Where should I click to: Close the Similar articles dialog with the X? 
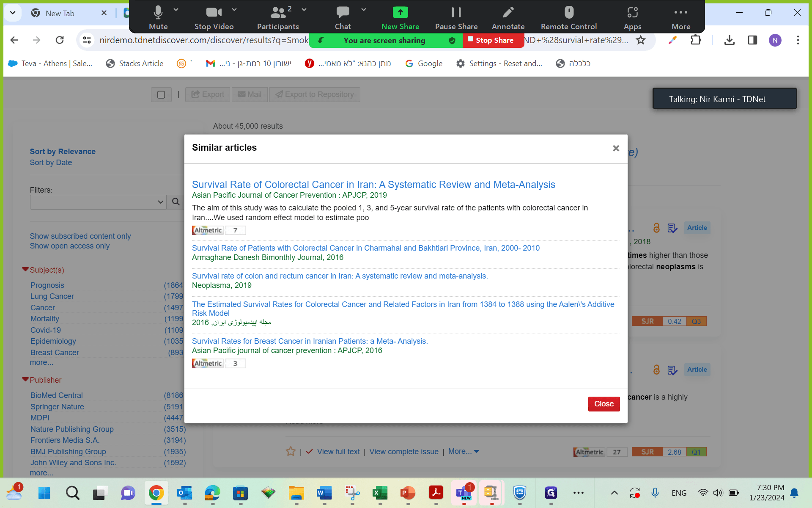pyautogui.click(x=616, y=148)
